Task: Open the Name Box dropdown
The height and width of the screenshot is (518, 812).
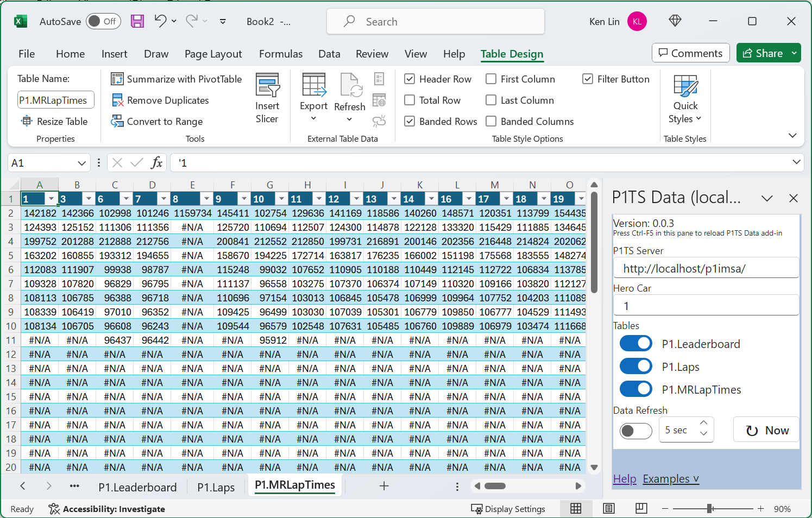Action: [81, 163]
